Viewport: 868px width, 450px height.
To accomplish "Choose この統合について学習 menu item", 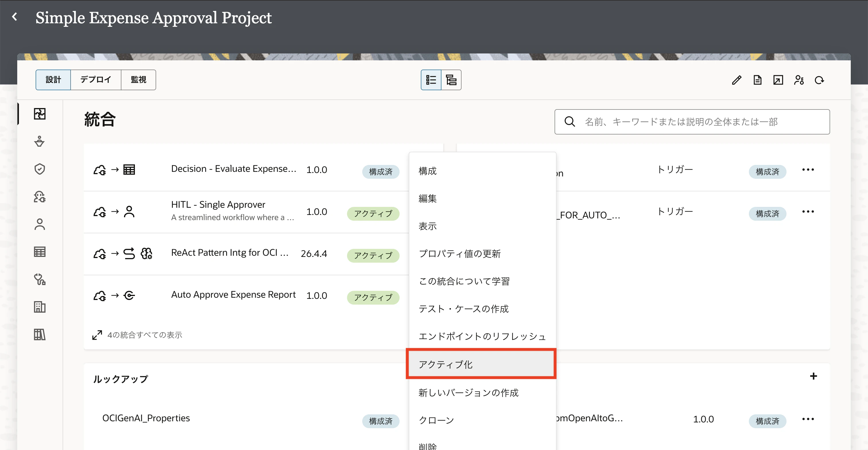I will pyautogui.click(x=483, y=281).
